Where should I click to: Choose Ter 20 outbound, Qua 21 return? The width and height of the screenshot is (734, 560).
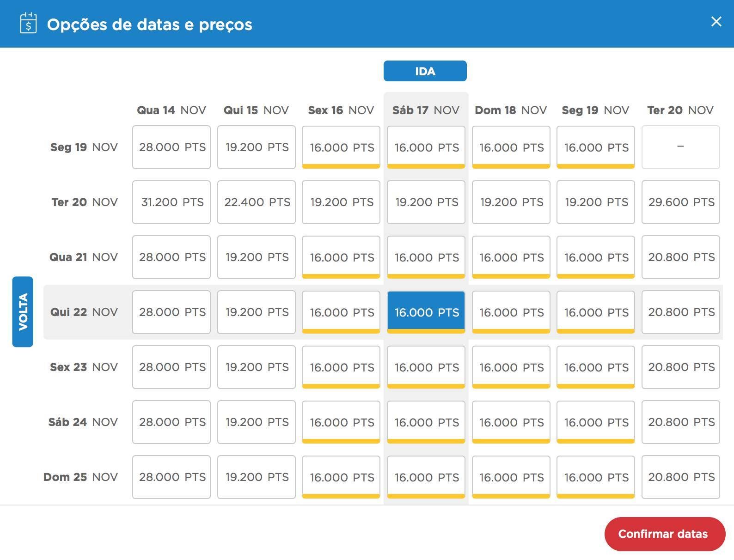[681, 257]
